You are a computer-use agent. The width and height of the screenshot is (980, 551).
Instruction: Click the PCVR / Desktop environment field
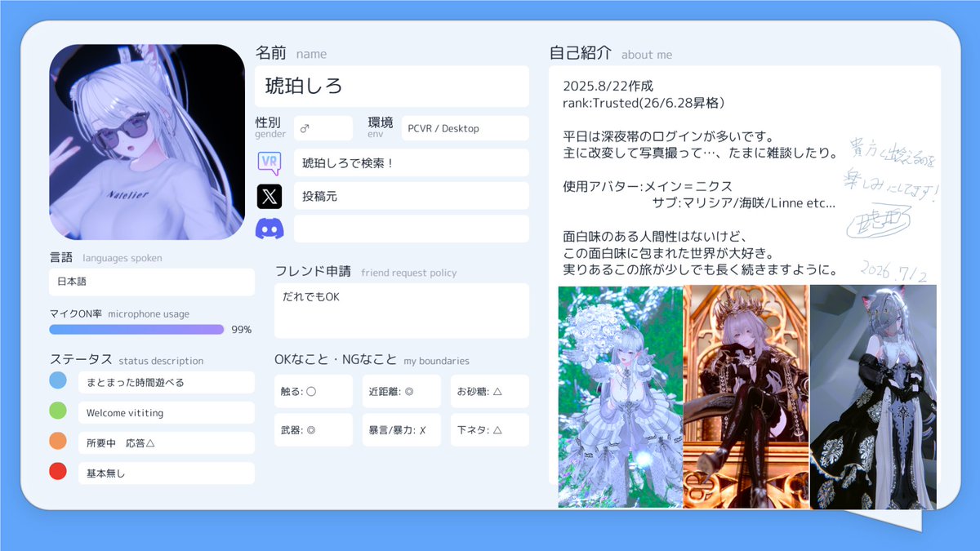465,128
